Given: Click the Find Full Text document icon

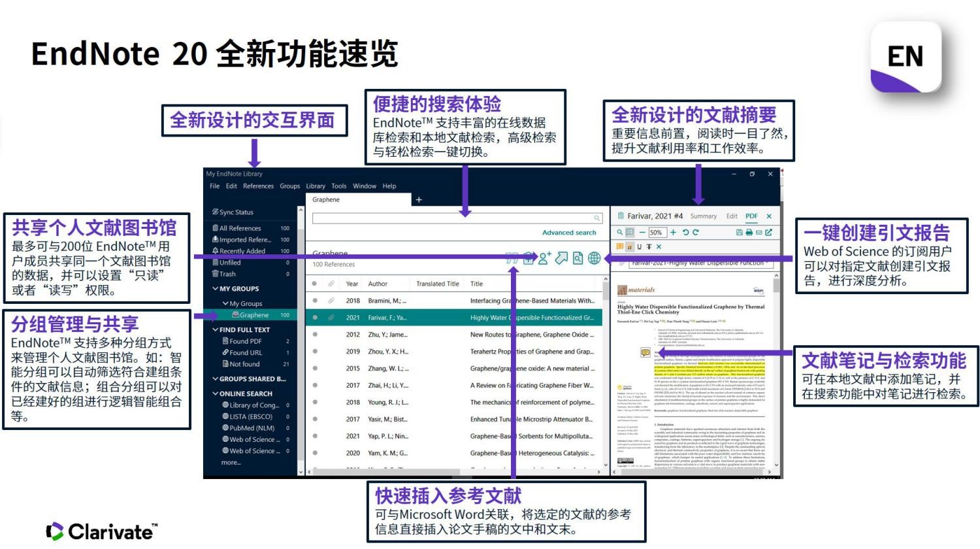Looking at the screenshot, I should [578, 258].
